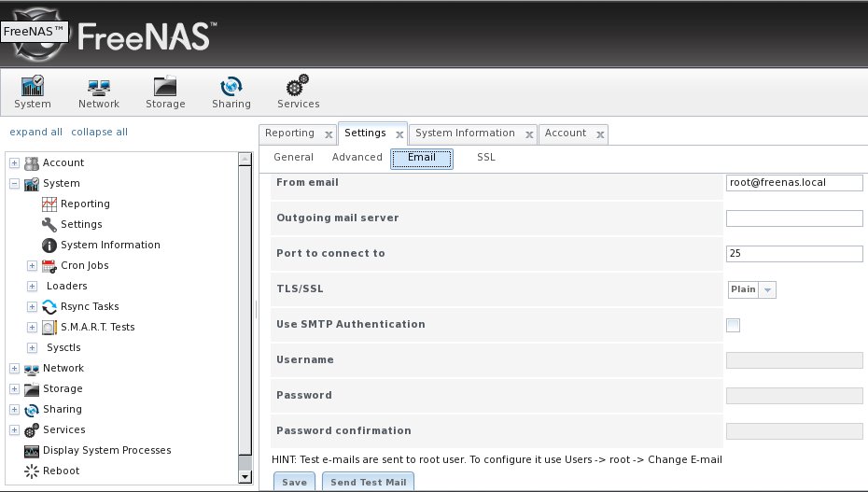
Task: Select the Account users icon in tree
Action: (32, 162)
